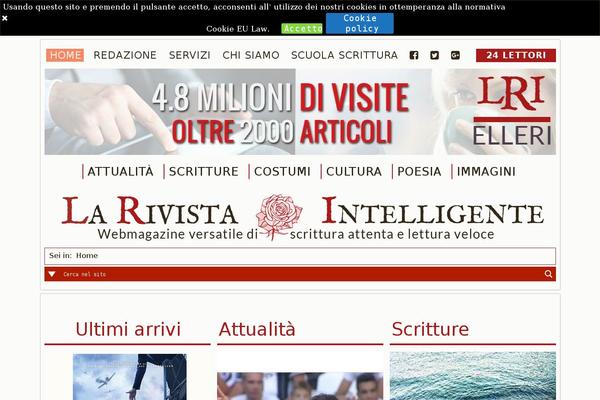This screenshot has height=400, width=600.
Task: Click the La Rivista Intelligente title logo
Action: (x=302, y=217)
